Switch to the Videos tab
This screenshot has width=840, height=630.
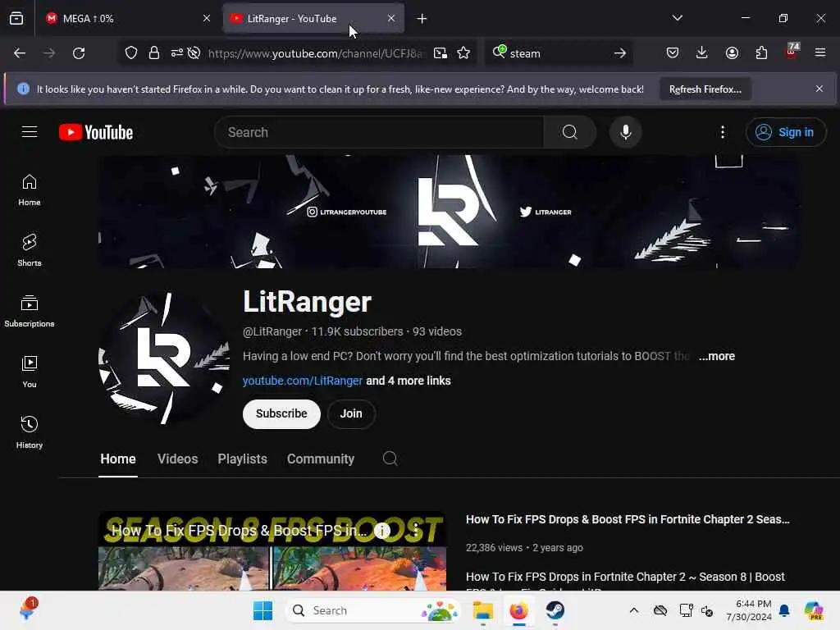178,459
